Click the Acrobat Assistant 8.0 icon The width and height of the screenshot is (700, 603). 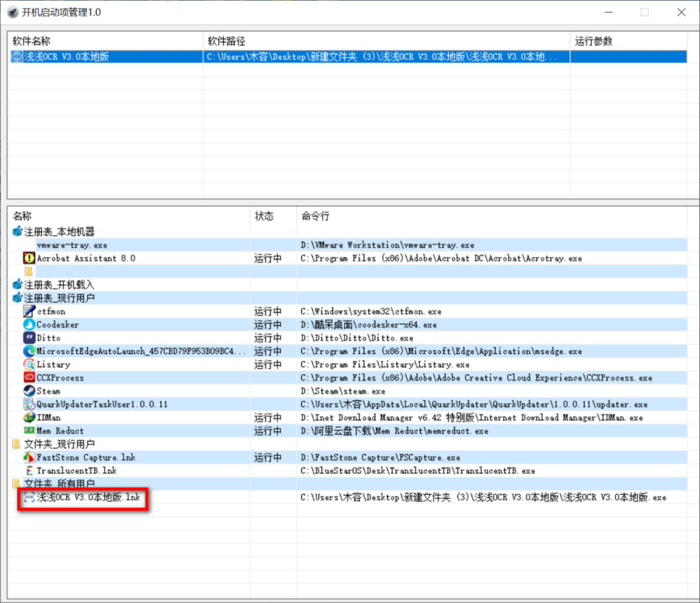pyautogui.click(x=29, y=258)
